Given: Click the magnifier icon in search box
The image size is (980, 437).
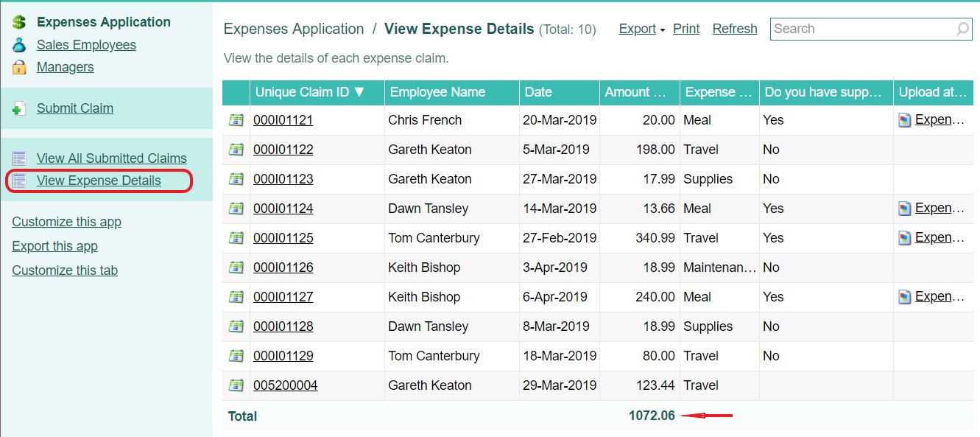Looking at the screenshot, I should (x=962, y=29).
